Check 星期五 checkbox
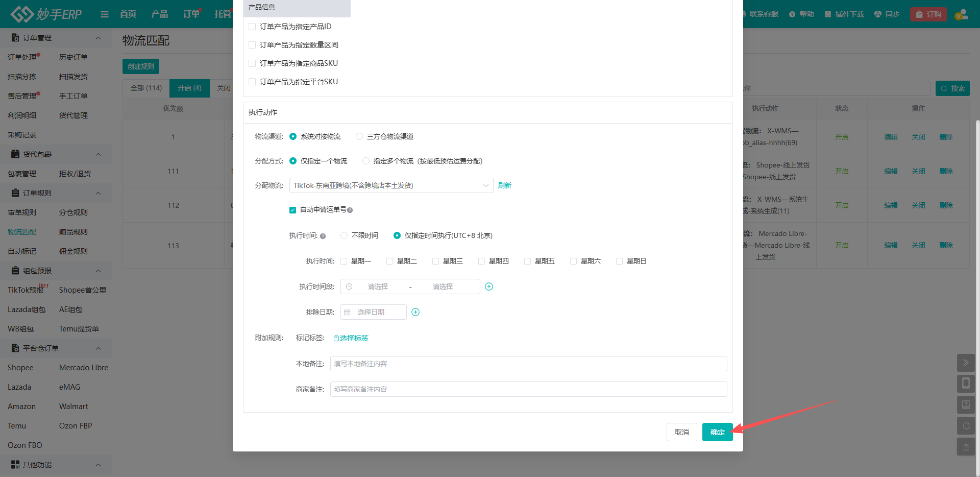This screenshot has height=477, width=980. (528, 261)
